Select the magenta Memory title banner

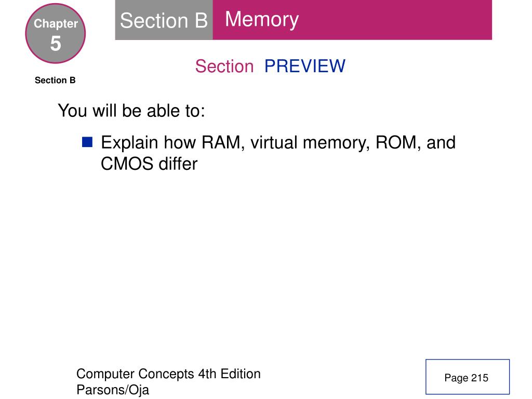coord(352,20)
